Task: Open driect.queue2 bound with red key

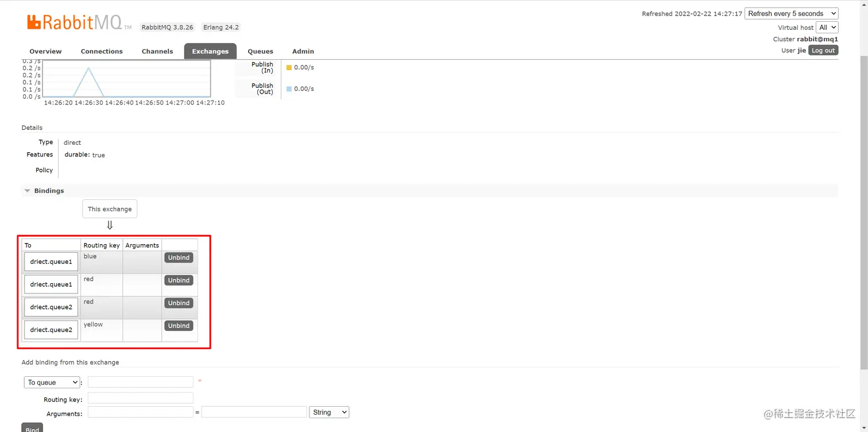Action: click(x=51, y=307)
